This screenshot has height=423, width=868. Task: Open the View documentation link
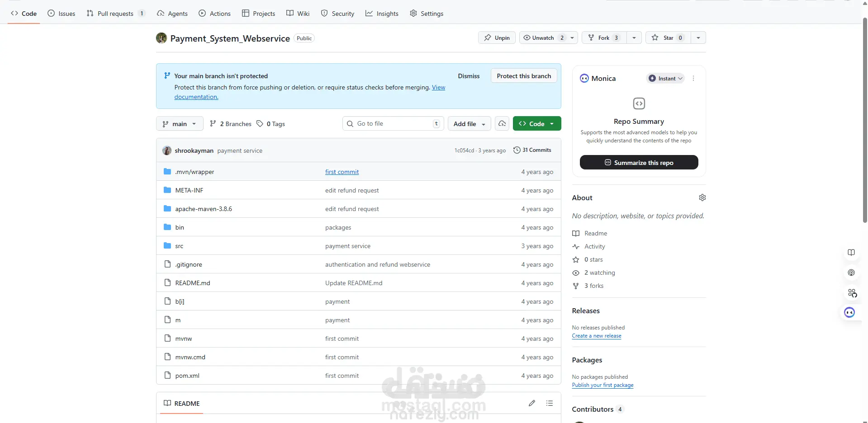(x=438, y=88)
